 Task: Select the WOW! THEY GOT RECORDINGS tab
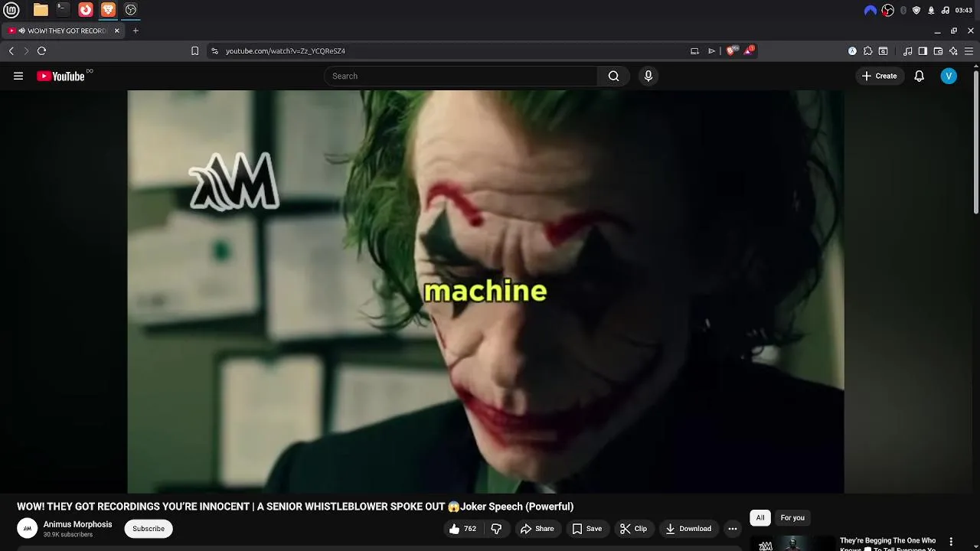[x=63, y=31]
